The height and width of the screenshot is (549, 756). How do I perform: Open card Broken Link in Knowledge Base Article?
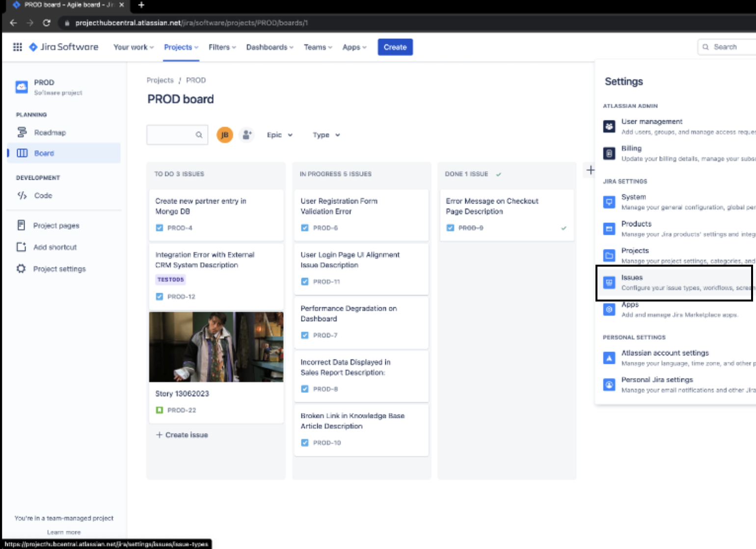point(361,430)
